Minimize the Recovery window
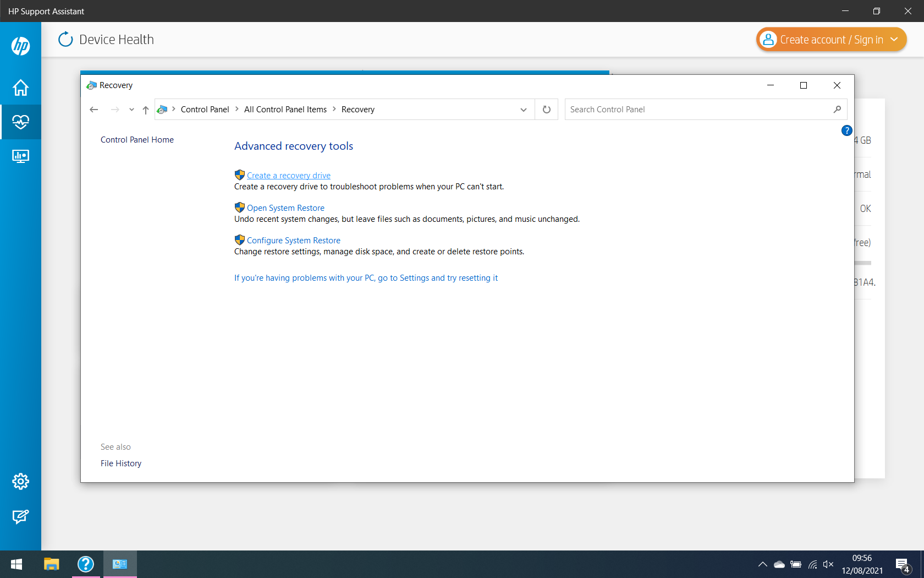924x578 pixels. pos(771,85)
